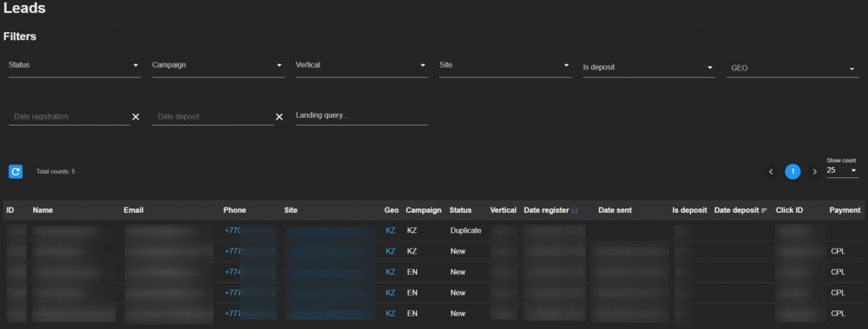Click the Leads page heading
The width and height of the screenshot is (868, 329).
point(25,8)
